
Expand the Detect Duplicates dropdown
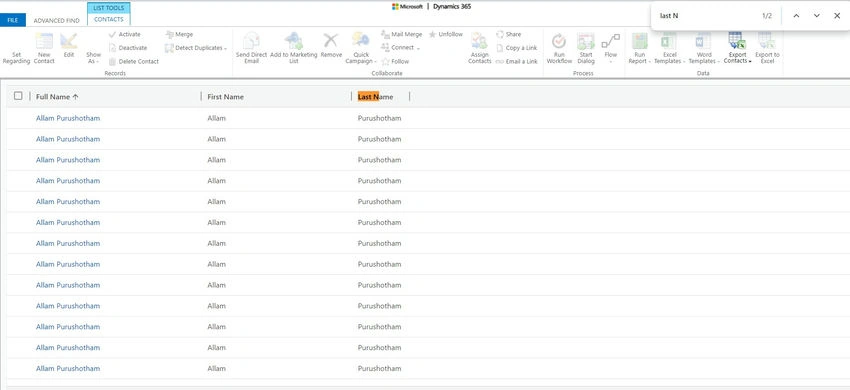pyautogui.click(x=196, y=48)
